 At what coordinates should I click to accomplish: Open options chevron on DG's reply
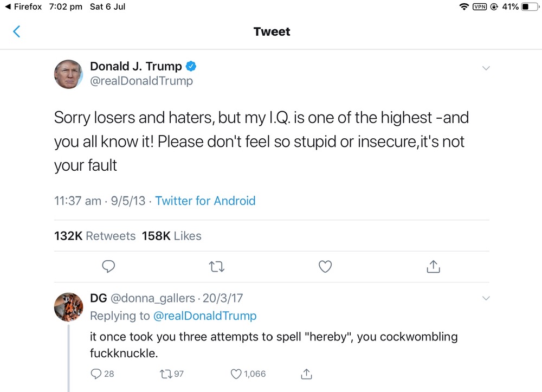[486, 299]
